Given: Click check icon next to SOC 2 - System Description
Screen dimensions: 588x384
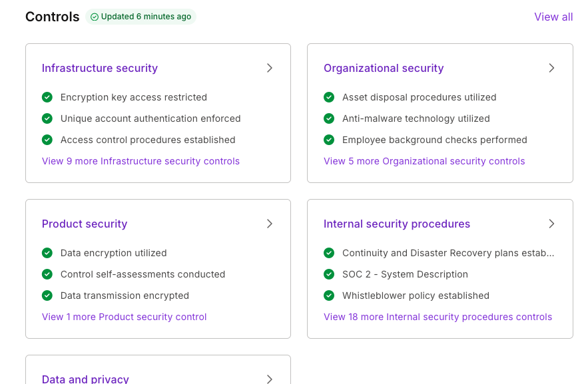Looking at the screenshot, I should click(x=329, y=274).
